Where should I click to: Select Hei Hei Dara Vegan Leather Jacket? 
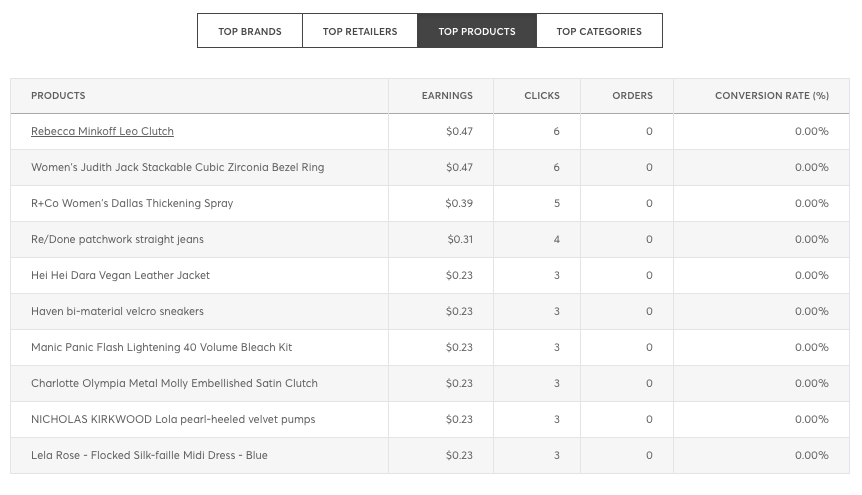pos(120,276)
